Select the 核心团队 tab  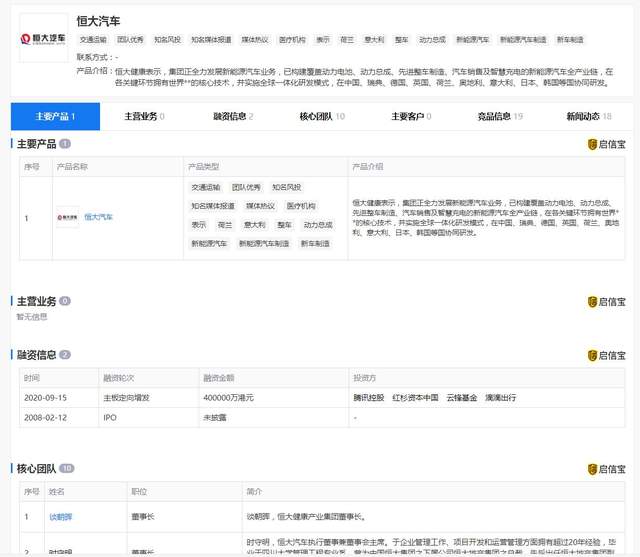(x=321, y=117)
